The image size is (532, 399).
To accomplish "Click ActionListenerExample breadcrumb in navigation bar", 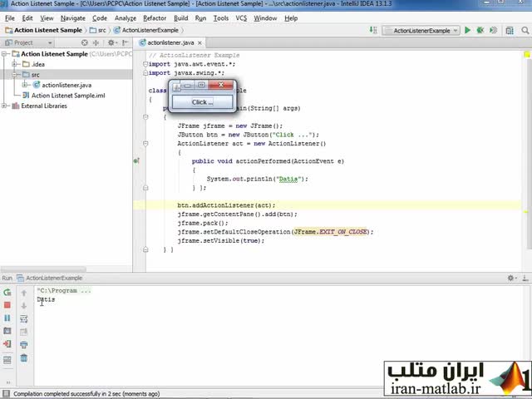I will point(146,30).
